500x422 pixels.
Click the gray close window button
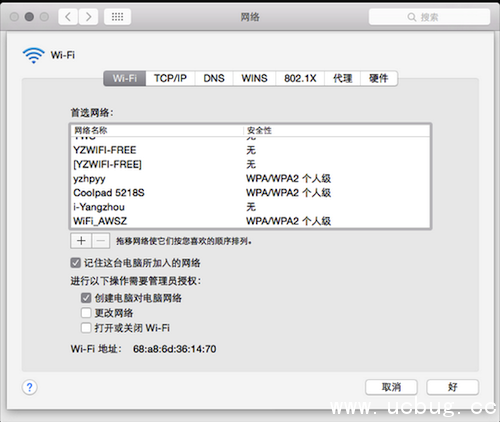click(14, 17)
